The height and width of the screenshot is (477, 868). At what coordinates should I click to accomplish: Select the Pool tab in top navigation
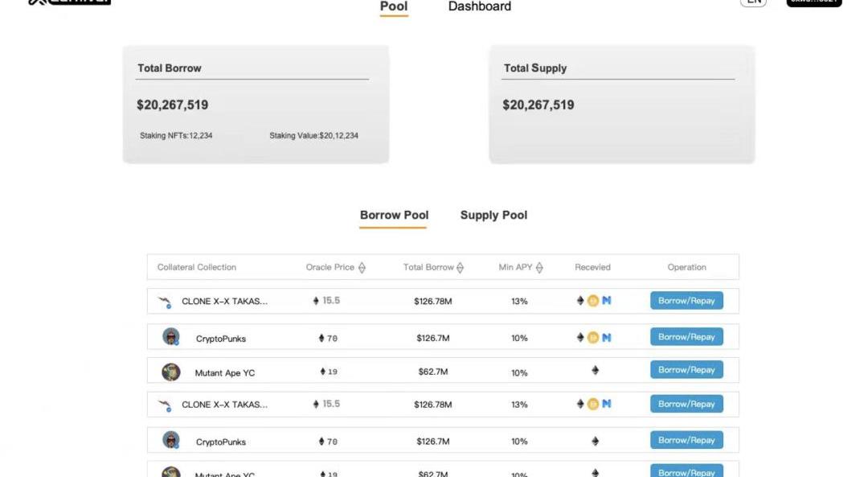tap(394, 7)
